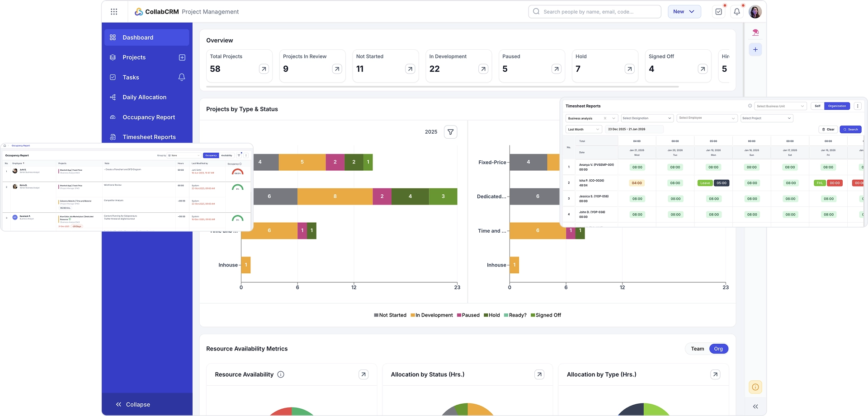The image size is (868, 416).
Task: Switch Resource Availability Metrics to Team
Action: [x=698, y=349]
